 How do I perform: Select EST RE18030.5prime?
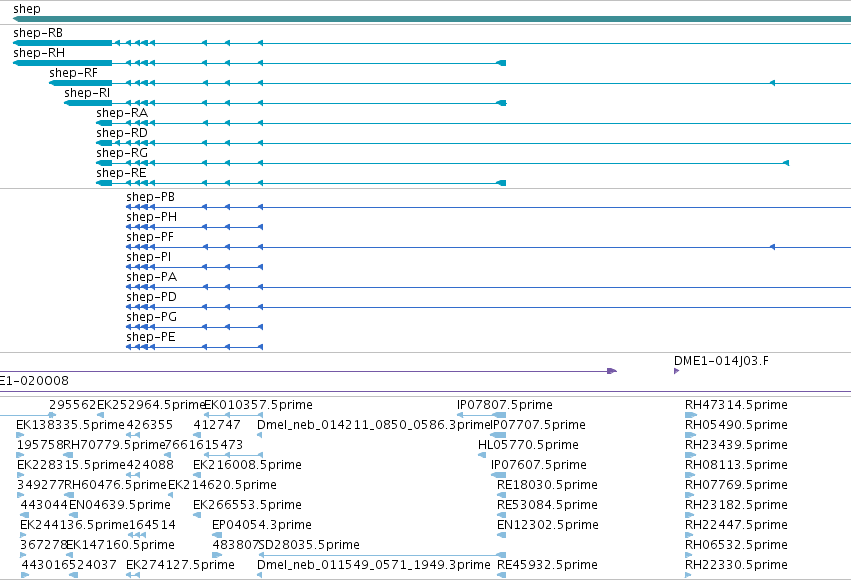click(x=548, y=486)
